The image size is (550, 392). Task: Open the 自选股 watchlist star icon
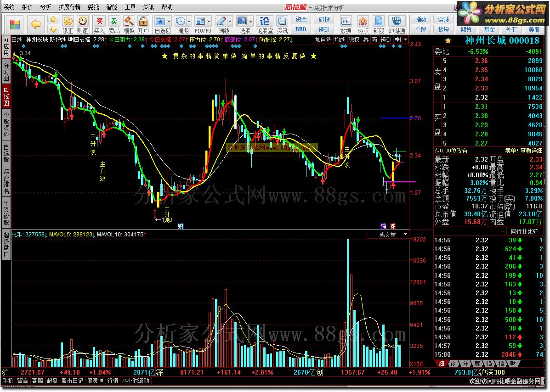coord(160,22)
